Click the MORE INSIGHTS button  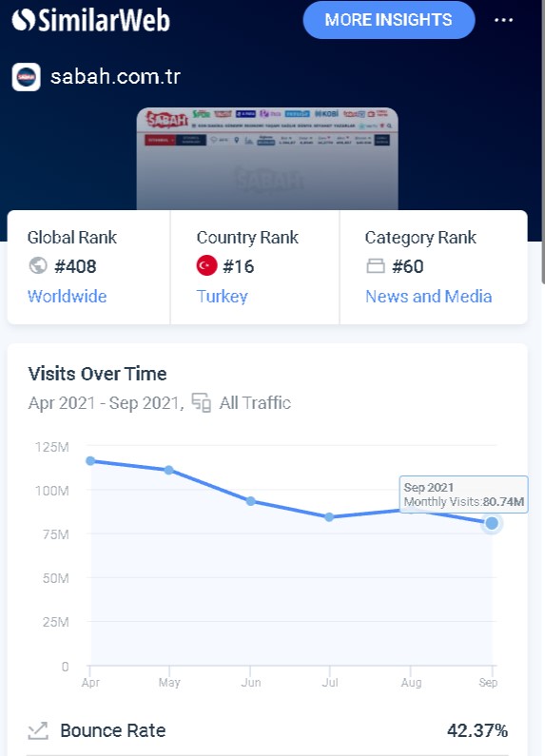389,20
